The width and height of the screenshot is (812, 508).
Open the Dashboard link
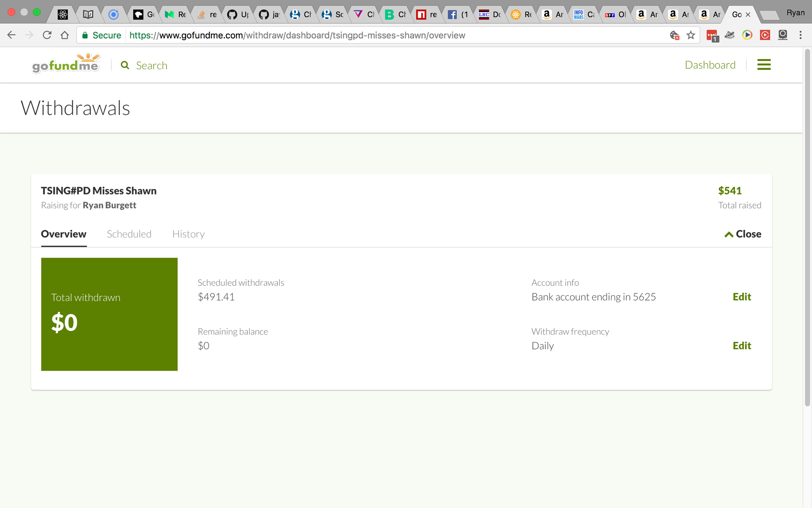(710, 65)
